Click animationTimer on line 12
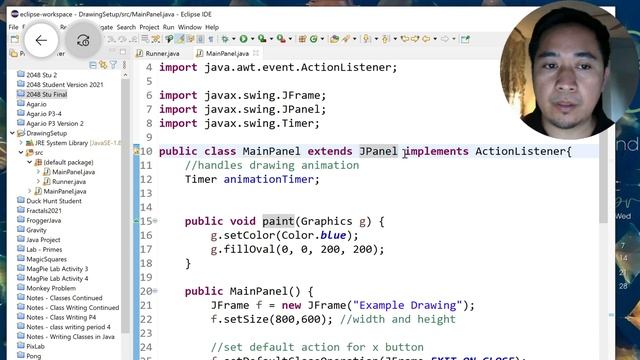The image size is (640, 360). tap(269, 179)
